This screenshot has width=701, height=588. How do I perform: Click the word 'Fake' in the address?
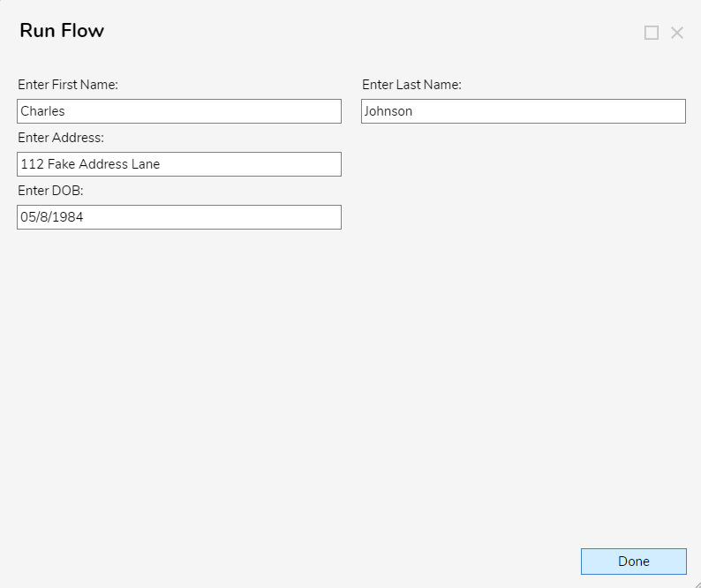(x=61, y=164)
